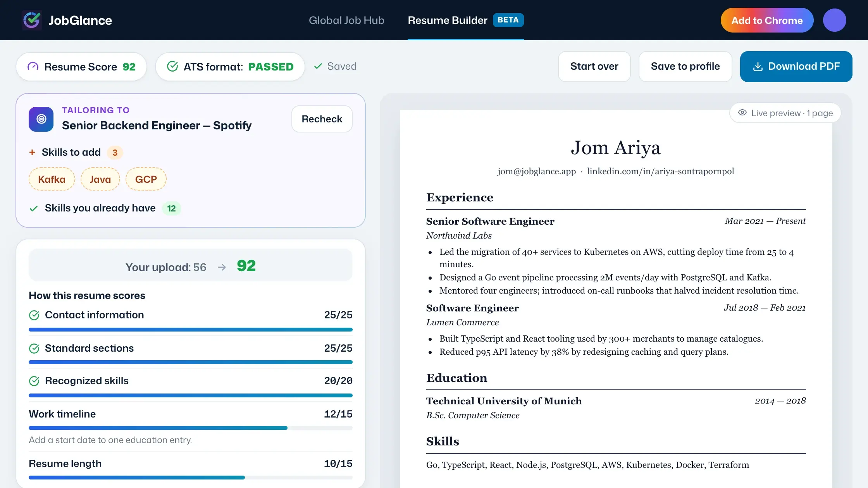
Task: Click the Resume length progress bar
Action: [191, 478]
